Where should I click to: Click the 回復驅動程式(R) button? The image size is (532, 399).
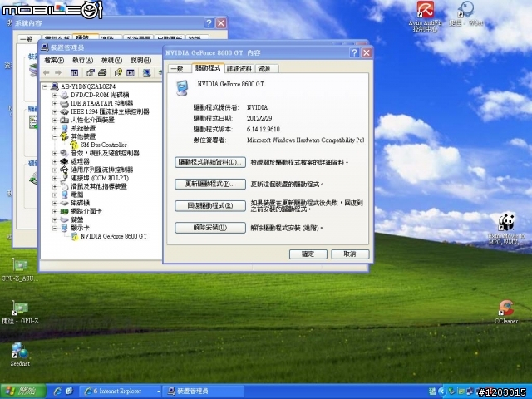[x=210, y=206]
